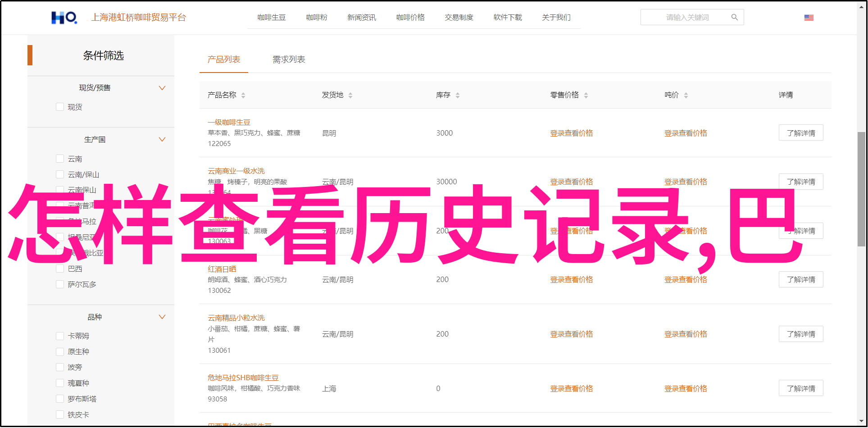Open the 红酒日晒 product link
The height and width of the screenshot is (428, 868).
(x=222, y=269)
